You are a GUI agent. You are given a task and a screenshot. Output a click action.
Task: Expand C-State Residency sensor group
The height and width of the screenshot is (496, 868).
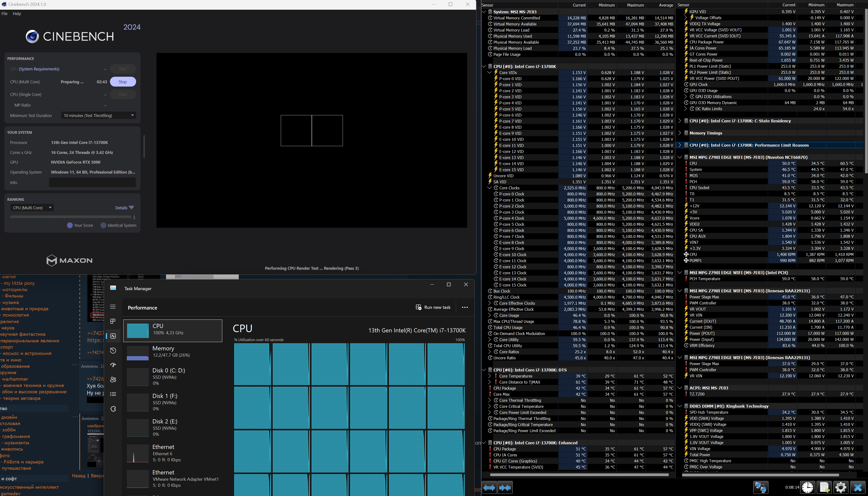click(x=680, y=121)
